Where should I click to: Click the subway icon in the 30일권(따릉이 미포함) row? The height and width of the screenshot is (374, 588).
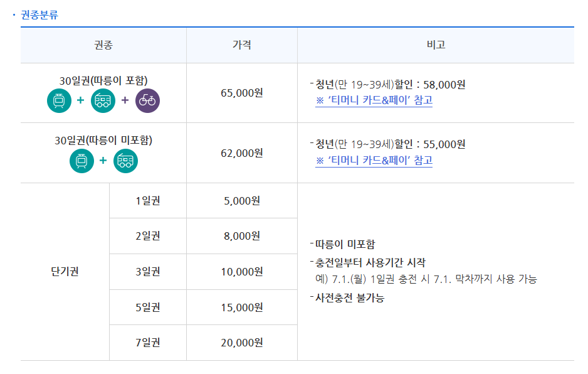pyautogui.click(x=80, y=162)
